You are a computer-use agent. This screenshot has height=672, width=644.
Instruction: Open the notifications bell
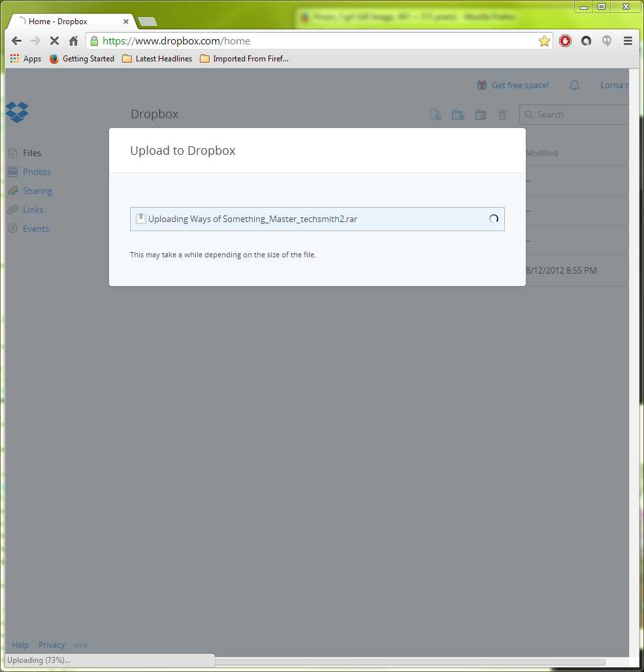[x=574, y=86]
